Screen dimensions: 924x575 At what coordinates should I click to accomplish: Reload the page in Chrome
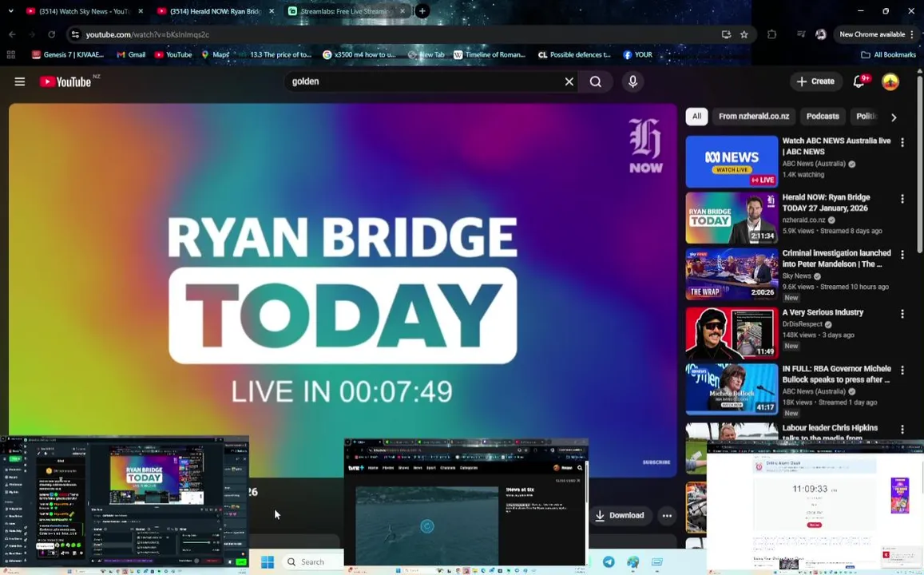point(52,35)
